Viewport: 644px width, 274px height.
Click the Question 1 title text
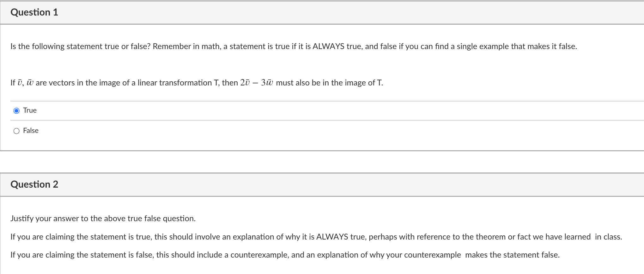coord(34,12)
